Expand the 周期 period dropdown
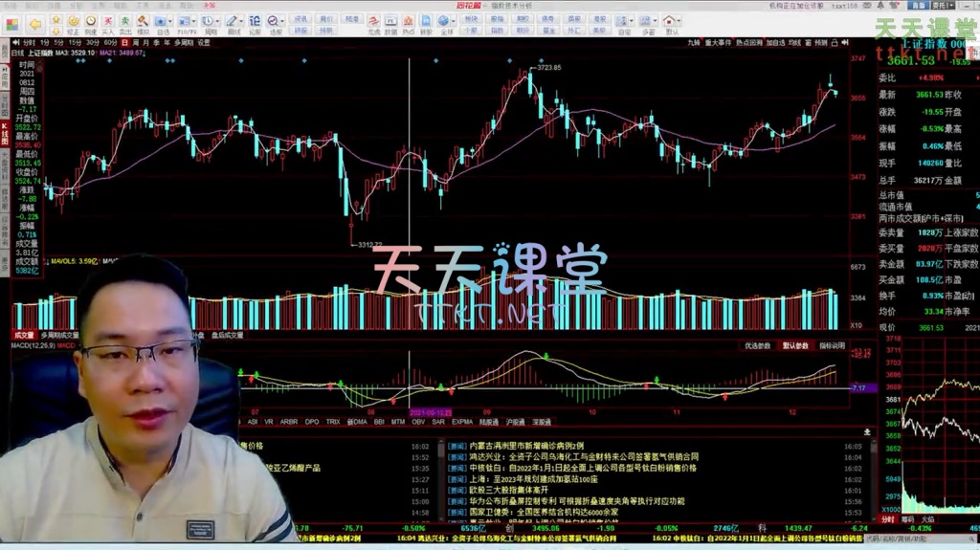This screenshot has height=550, width=980. [218, 20]
